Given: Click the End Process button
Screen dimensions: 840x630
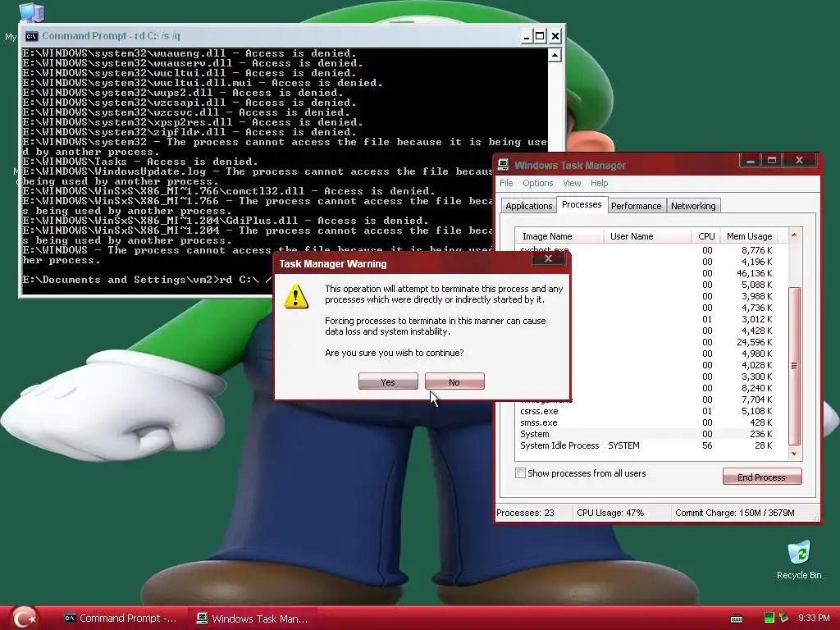Looking at the screenshot, I should pos(762,477).
